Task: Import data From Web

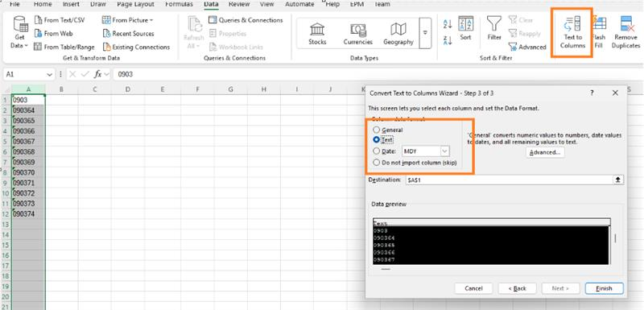Action: coord(53,34)
